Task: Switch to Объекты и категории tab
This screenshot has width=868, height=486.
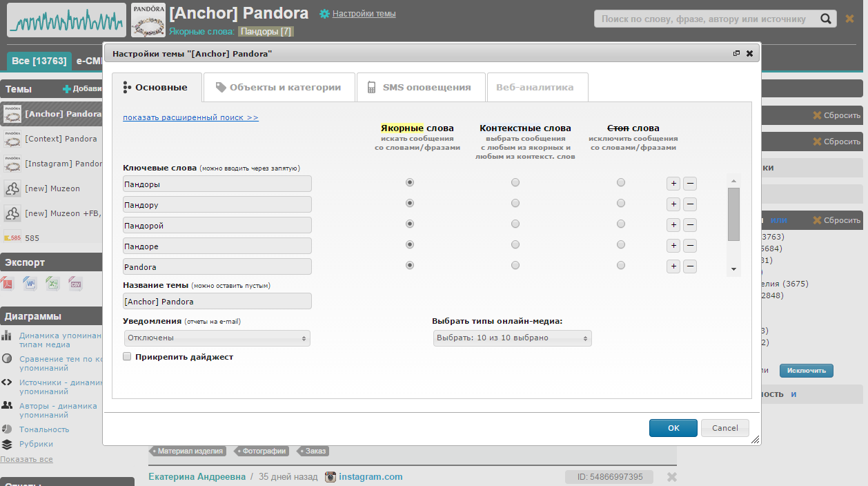Action: [279, 87]
